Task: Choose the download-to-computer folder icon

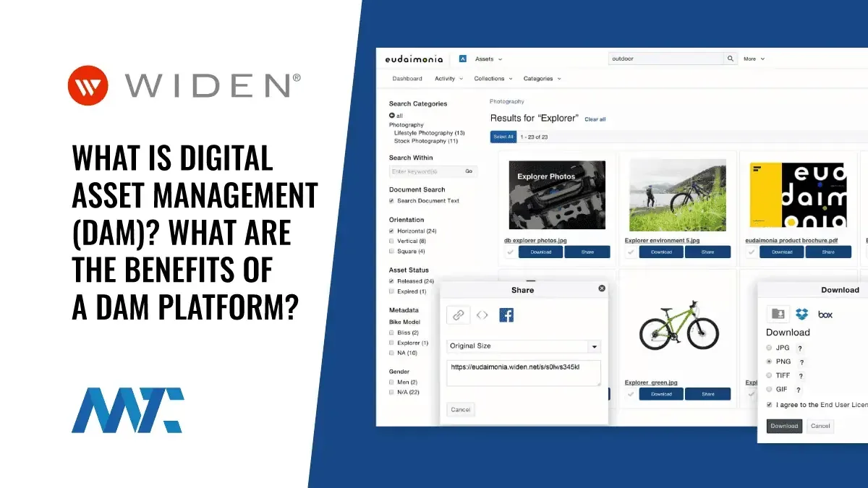Action: click(778, 314)
